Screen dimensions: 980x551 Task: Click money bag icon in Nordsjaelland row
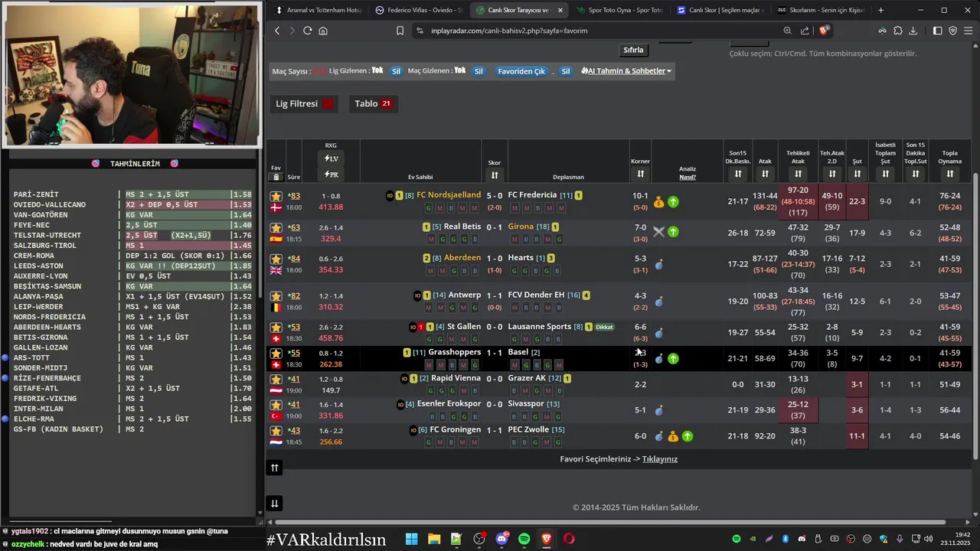658,202
